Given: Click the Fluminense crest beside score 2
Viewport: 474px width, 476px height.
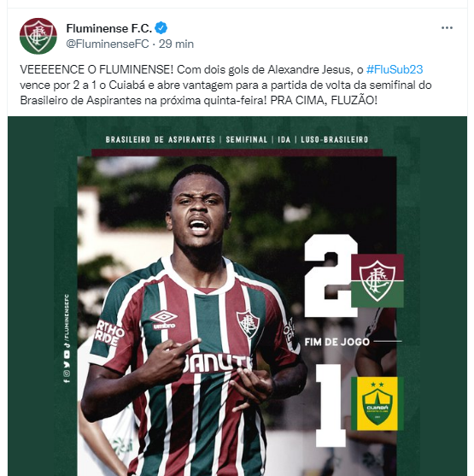Looking at the screenshot, I should coord(377,281).
